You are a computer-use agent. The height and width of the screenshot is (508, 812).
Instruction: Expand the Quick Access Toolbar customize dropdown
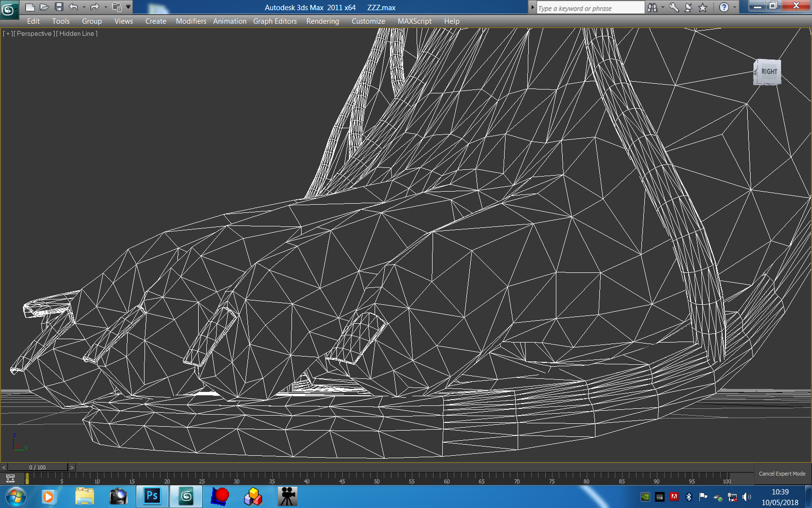click(128, 7)
